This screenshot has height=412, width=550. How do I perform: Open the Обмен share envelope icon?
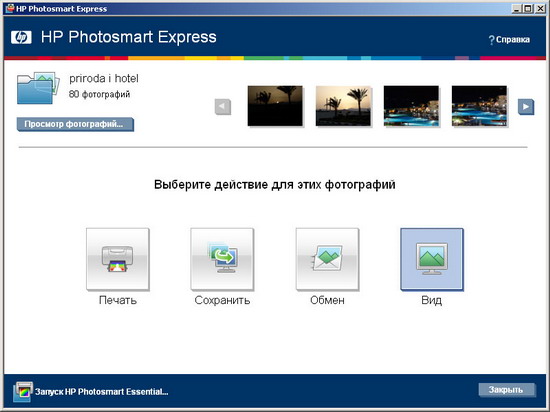(x=327, y=259)
